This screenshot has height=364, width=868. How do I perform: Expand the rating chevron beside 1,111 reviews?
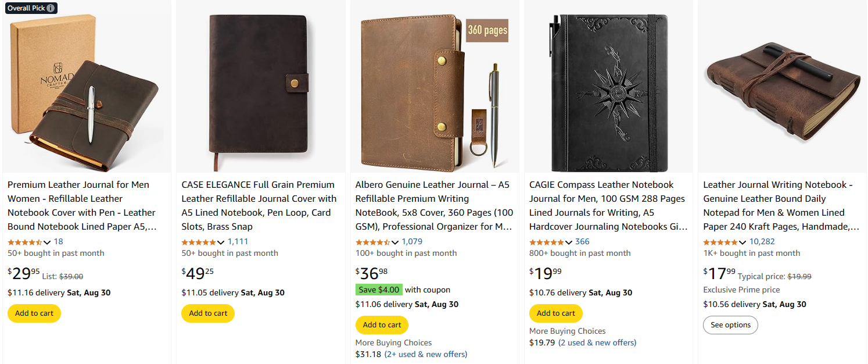(x=220, y=241)
